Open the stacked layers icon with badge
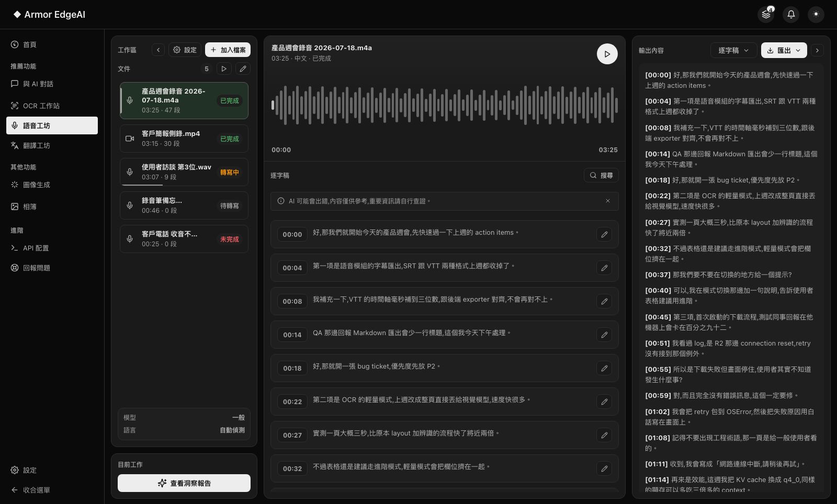837x504 pixels. (766, 14)
